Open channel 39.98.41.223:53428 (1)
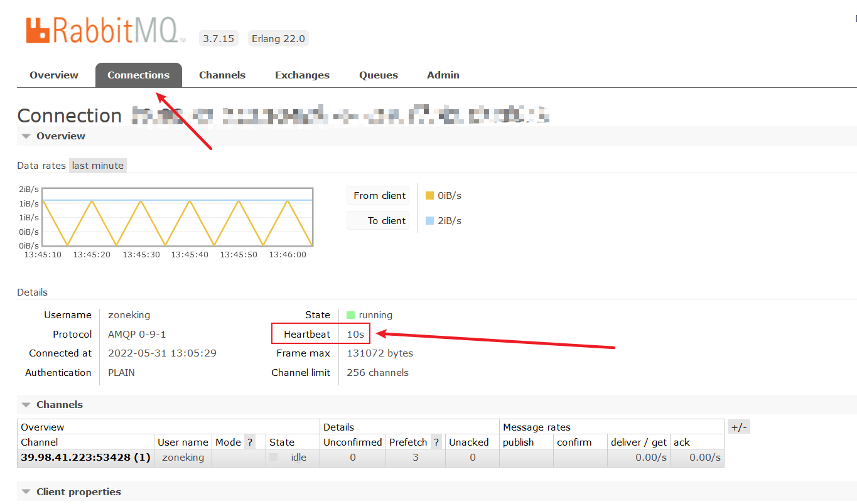This screenshot has height=504, width=857. (x=86, y=458)
